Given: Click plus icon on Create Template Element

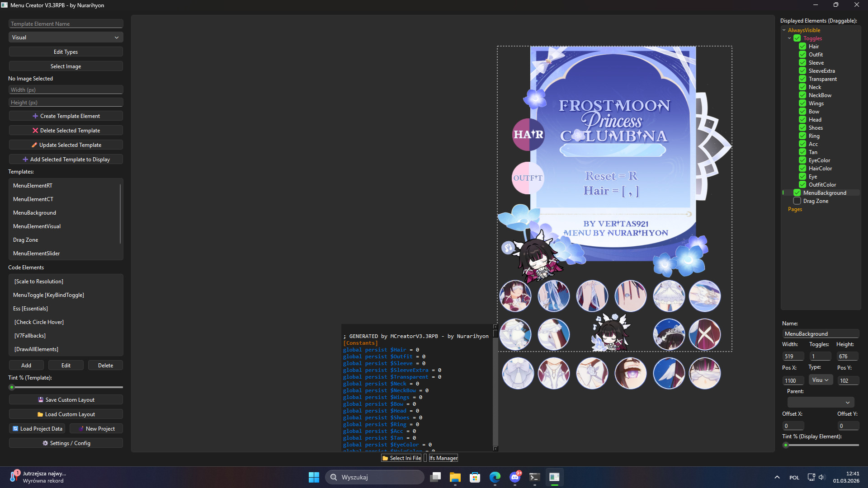Looking at the screenshot, I should click(x=35, y=116).
